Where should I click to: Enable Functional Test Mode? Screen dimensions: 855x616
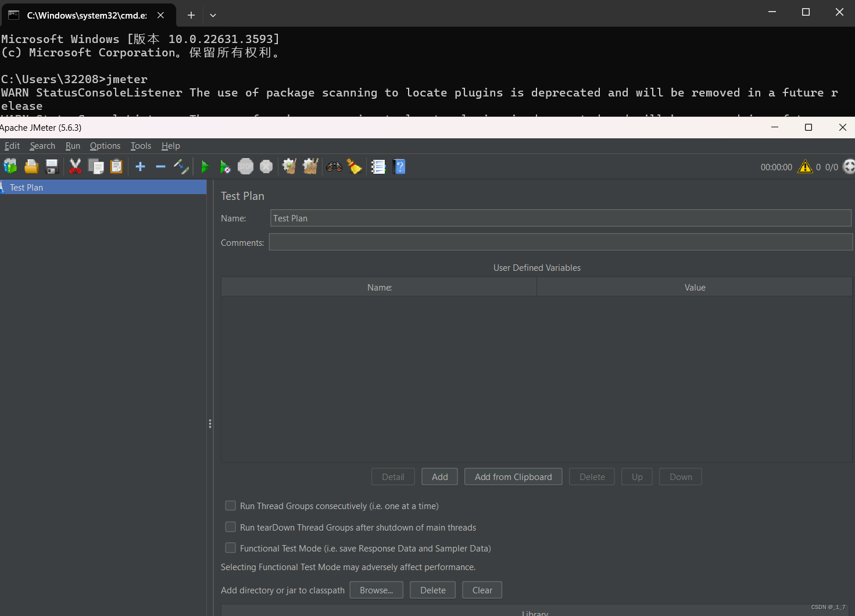(230, 547)
